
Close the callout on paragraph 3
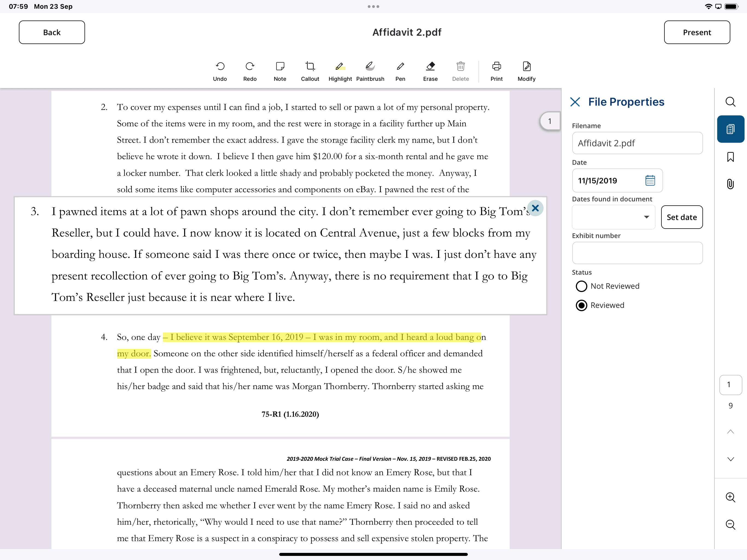(x=535, y=208)
